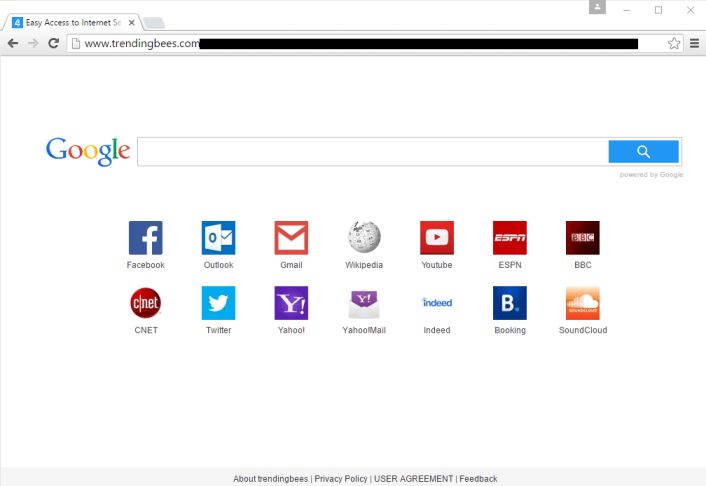
Task: Go back with browser back arrow
Action: coord(13,43)
